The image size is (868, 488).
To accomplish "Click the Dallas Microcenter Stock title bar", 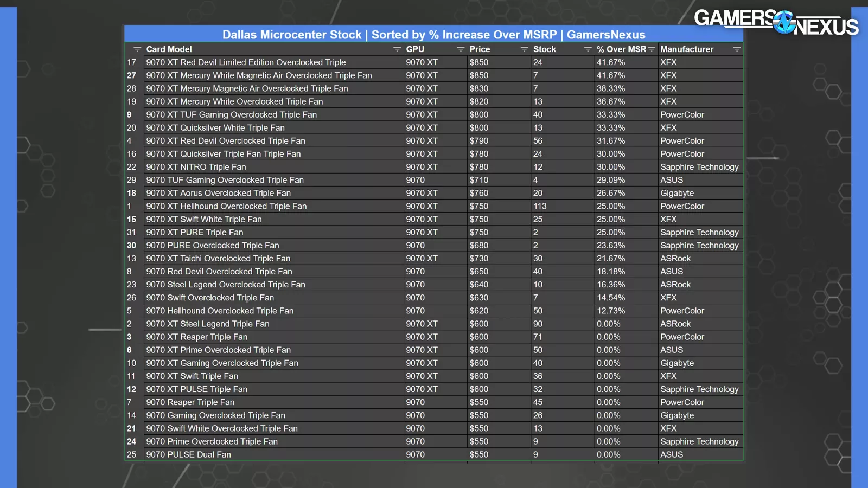I will [x=433, y=35].
